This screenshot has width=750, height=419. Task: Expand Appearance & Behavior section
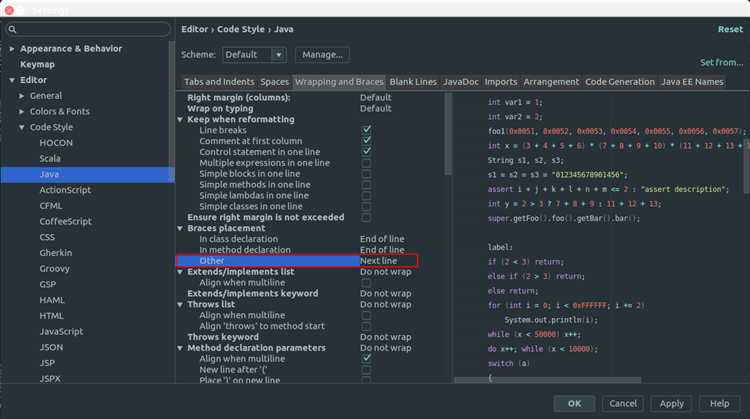(12, 49)
